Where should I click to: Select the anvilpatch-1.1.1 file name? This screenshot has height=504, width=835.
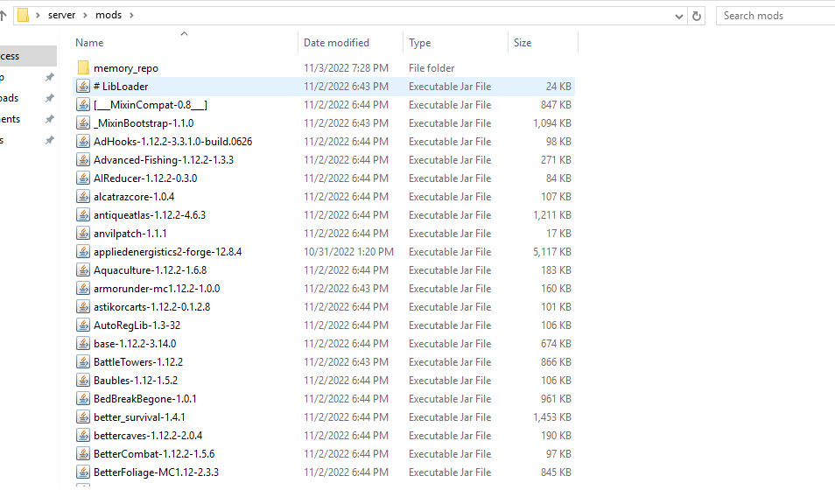(130, 233)
